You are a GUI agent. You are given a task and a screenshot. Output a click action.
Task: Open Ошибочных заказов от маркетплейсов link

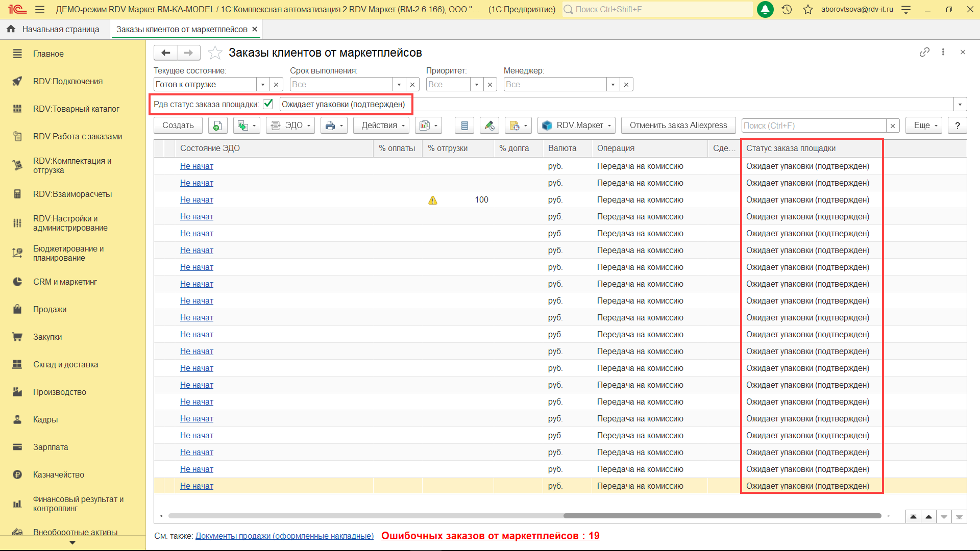pos(490,536)
